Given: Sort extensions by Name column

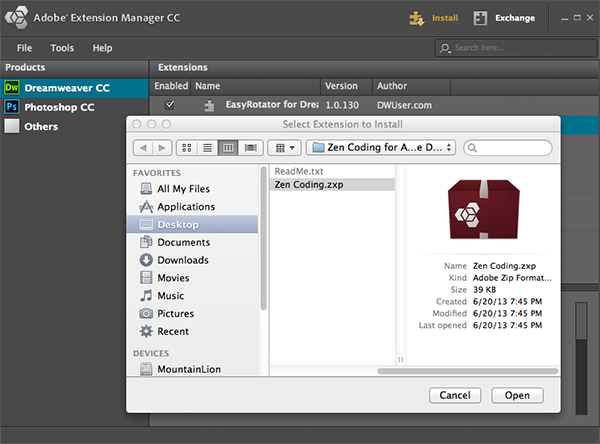Looking at the screenshot, I should click(x=256, y=86).
